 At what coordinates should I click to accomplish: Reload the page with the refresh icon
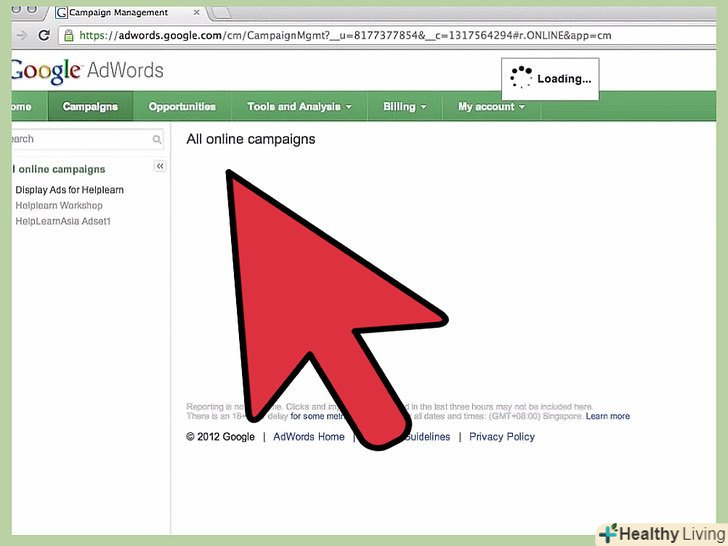44,35
